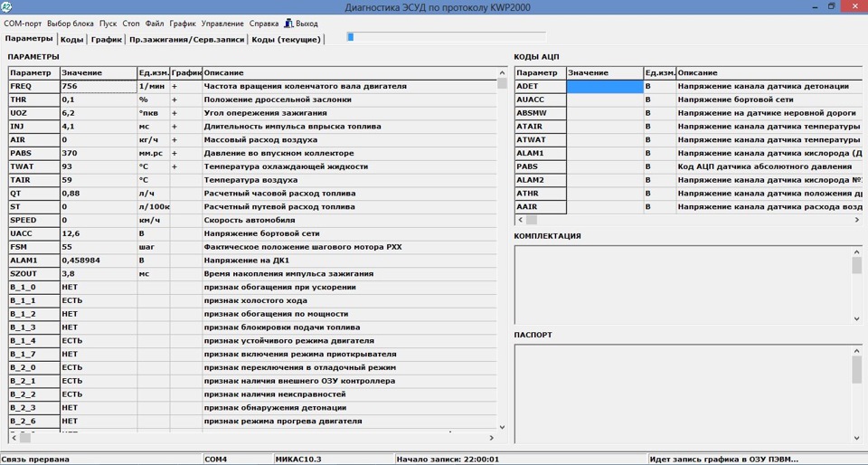Click the Ед.изм. header in parameters table
This screenshot has height=465, width=868.
(154, 72)
